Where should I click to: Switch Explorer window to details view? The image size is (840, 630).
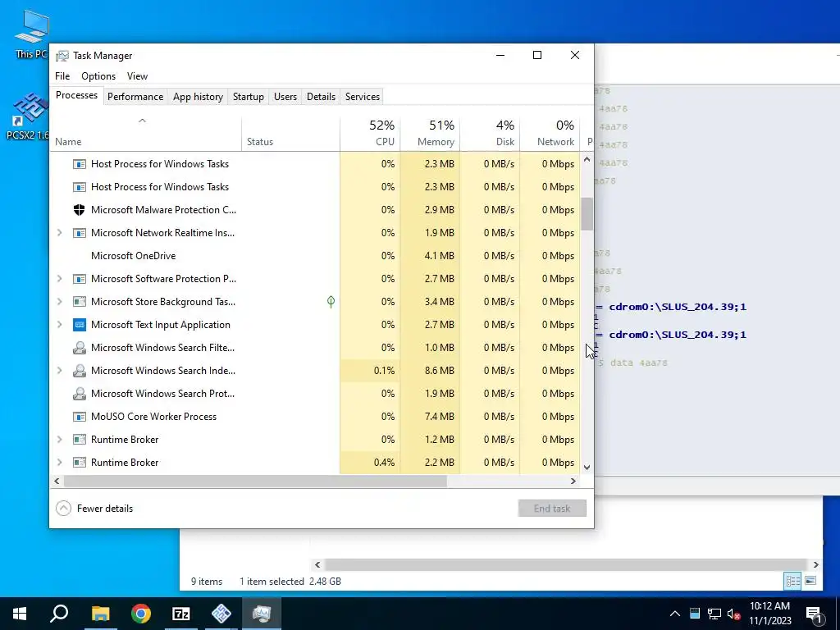click(793, 582)
